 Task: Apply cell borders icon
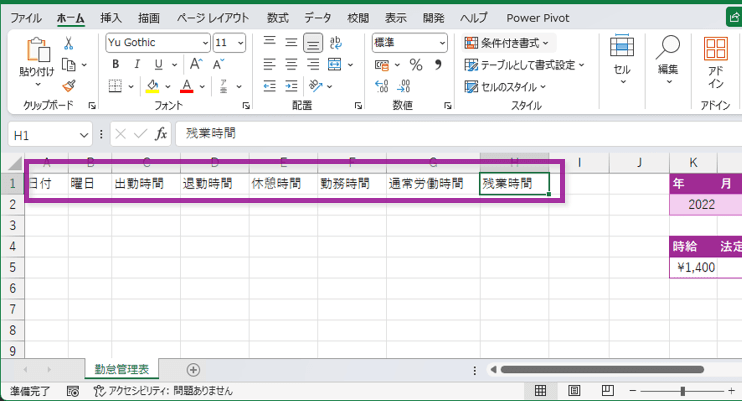[115, 86]
